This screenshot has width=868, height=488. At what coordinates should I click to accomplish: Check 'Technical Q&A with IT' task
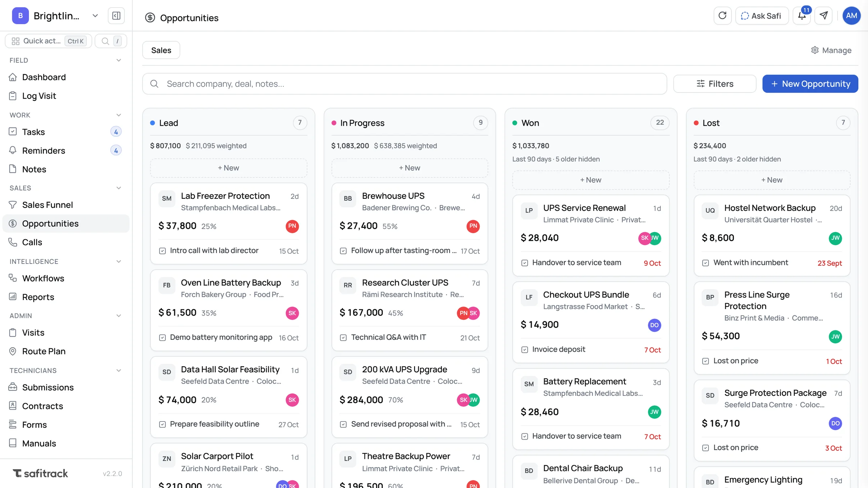click(x=343, y=338)
